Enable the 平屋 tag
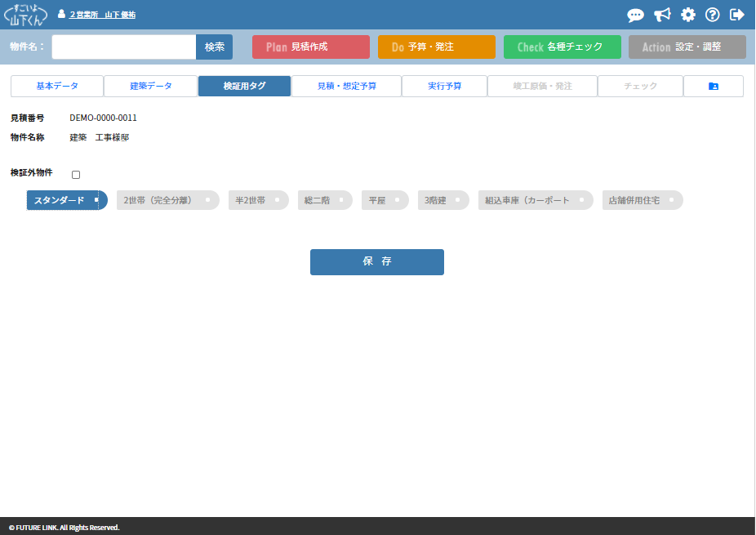 385,200
